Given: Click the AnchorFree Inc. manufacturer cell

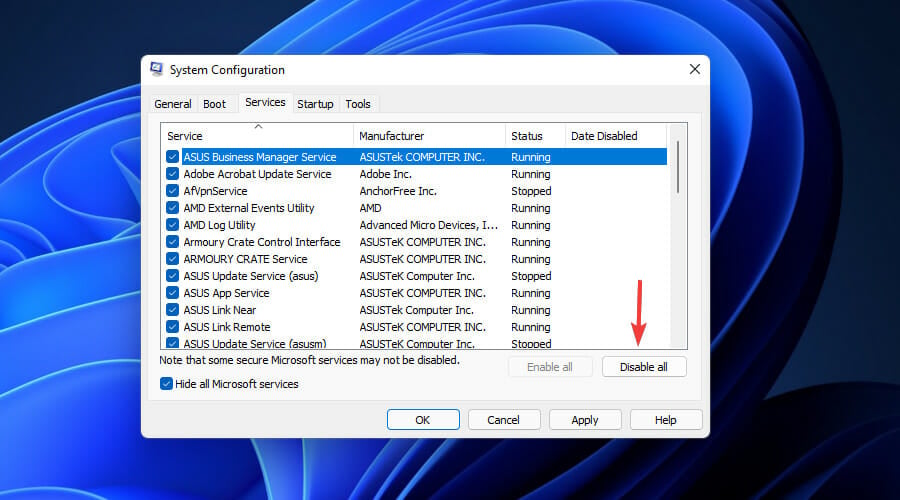Looking at the screenshot, I should 398,191.
